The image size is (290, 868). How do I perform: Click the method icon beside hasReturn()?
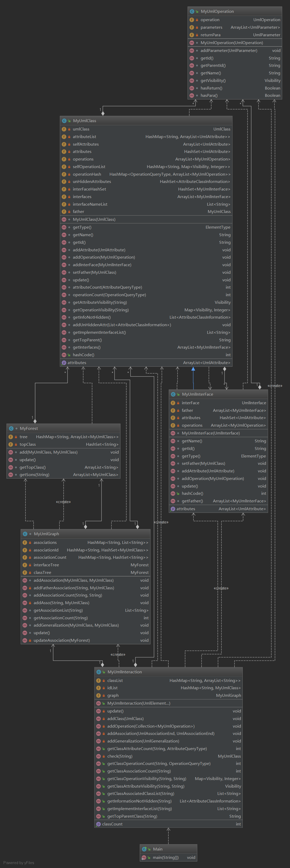(x=192, y=88)
